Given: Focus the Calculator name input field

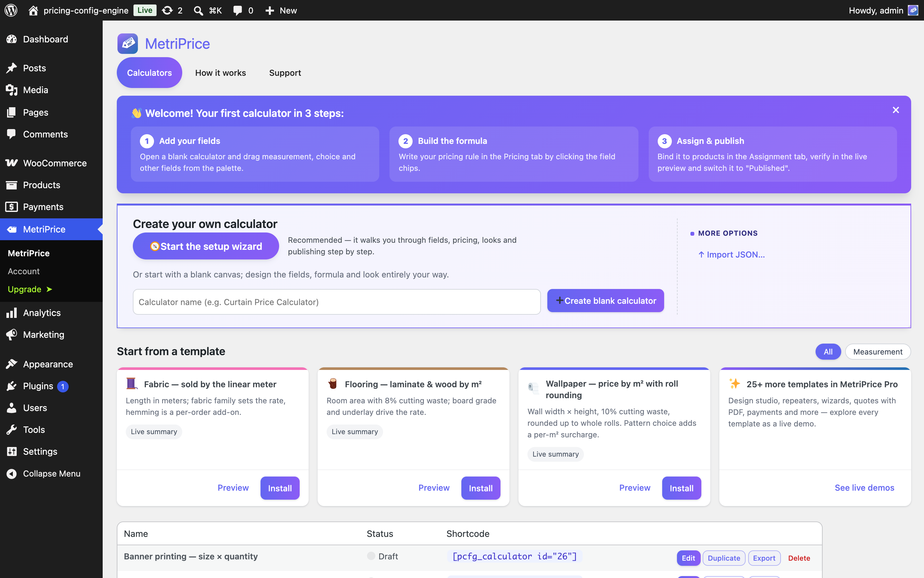Looking at the screenshot, I should pyautogui.click(x=336, y=302).
